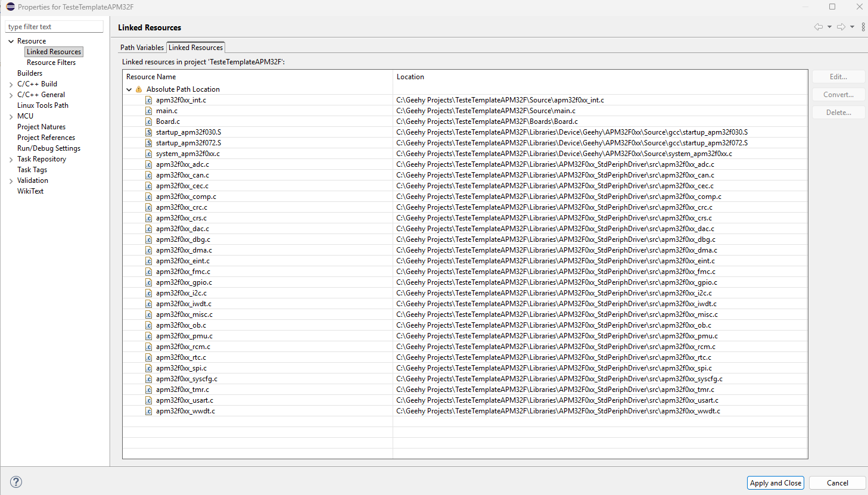Collapse the Absolute Path Location group
The height and width of the screenshot is (495, 868).
click(x=129, y=89)
